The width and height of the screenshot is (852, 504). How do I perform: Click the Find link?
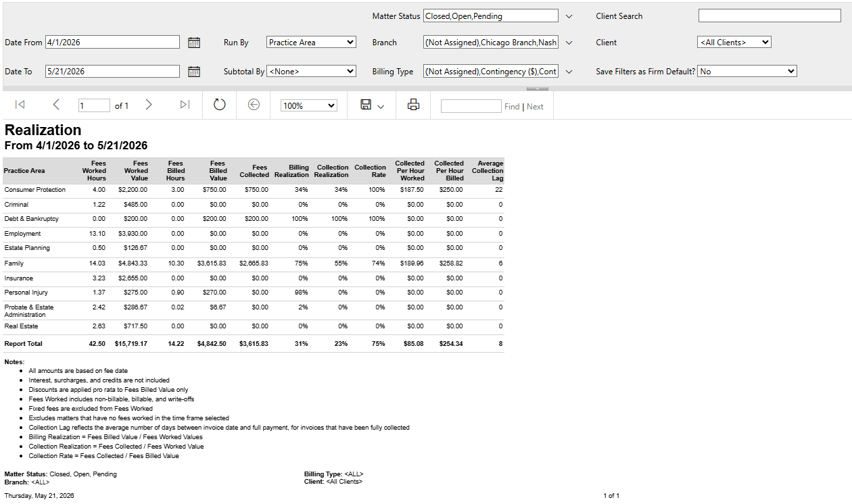[x=512, y=107]
